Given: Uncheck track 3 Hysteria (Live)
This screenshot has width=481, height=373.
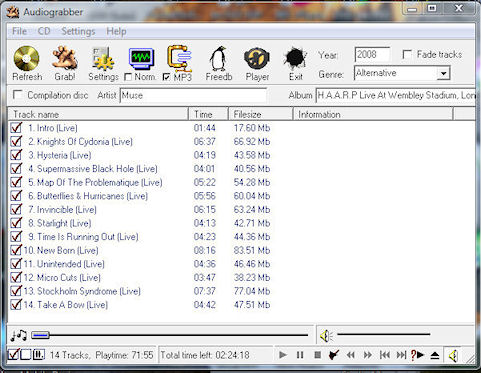Looking at the screenshot, I should [x=16, y=155].
